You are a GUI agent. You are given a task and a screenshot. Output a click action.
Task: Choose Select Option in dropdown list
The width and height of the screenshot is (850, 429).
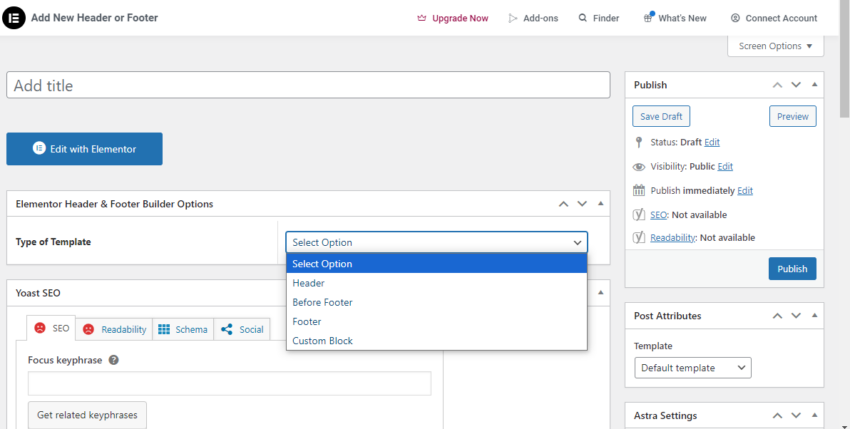pos(436,264)
